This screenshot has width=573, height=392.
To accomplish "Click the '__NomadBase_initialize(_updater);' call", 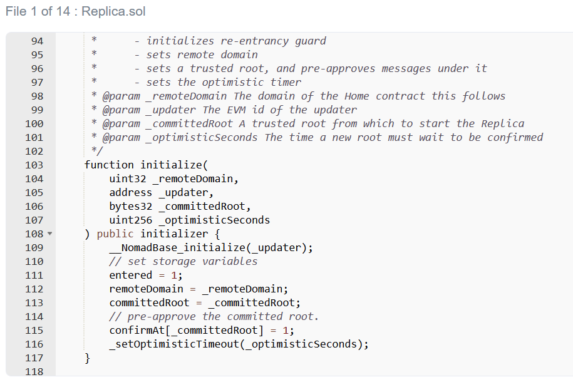I will [211, 248].
